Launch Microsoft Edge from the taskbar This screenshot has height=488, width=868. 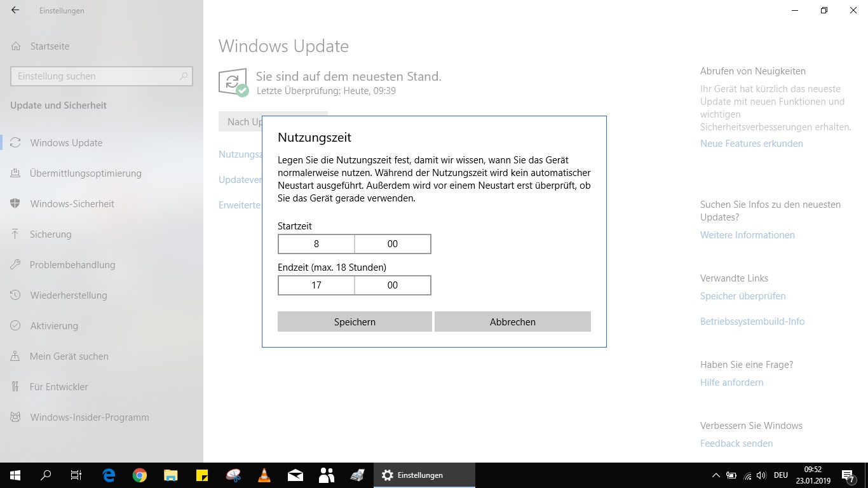click(x=109, y=475)
